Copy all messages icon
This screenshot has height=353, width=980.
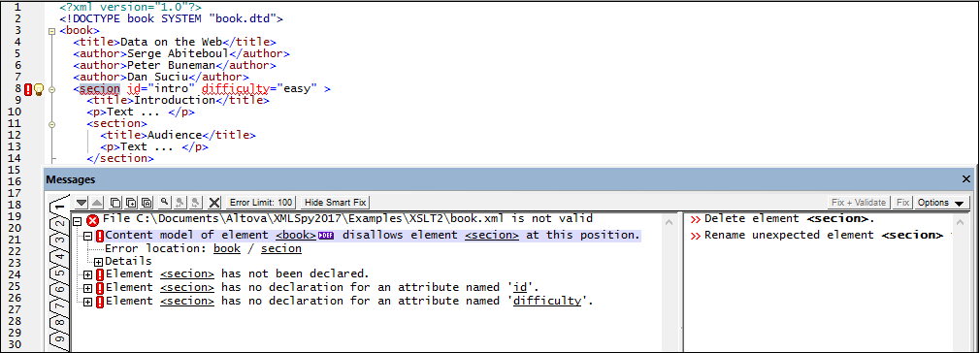146,203
